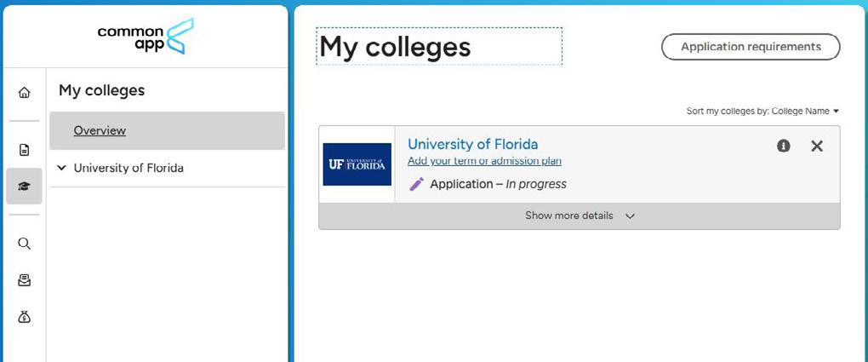Select the UF Florida logo thumbnail
Screen dimensions: 868x362
click(x=357, y=164)
